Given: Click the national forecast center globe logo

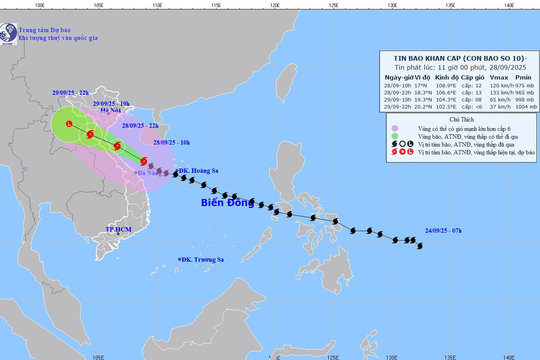Looking at the screenshot, I should [x=8, y=34].
